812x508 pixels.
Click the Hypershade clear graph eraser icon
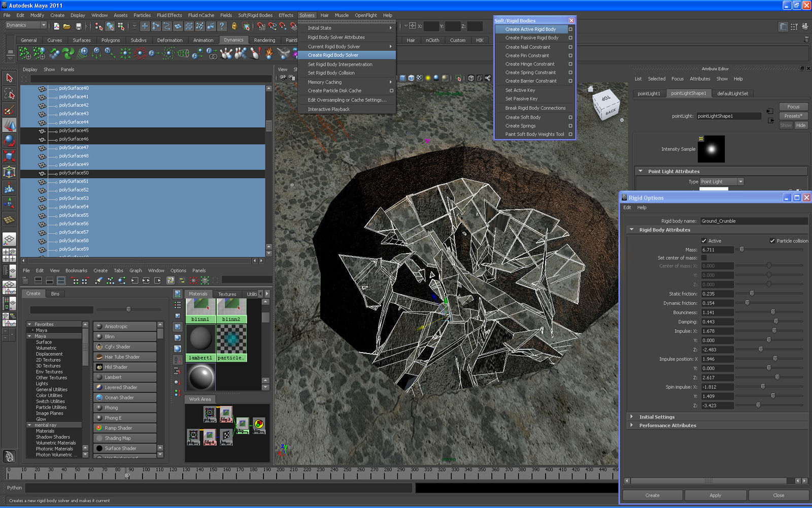coord(99,280)
